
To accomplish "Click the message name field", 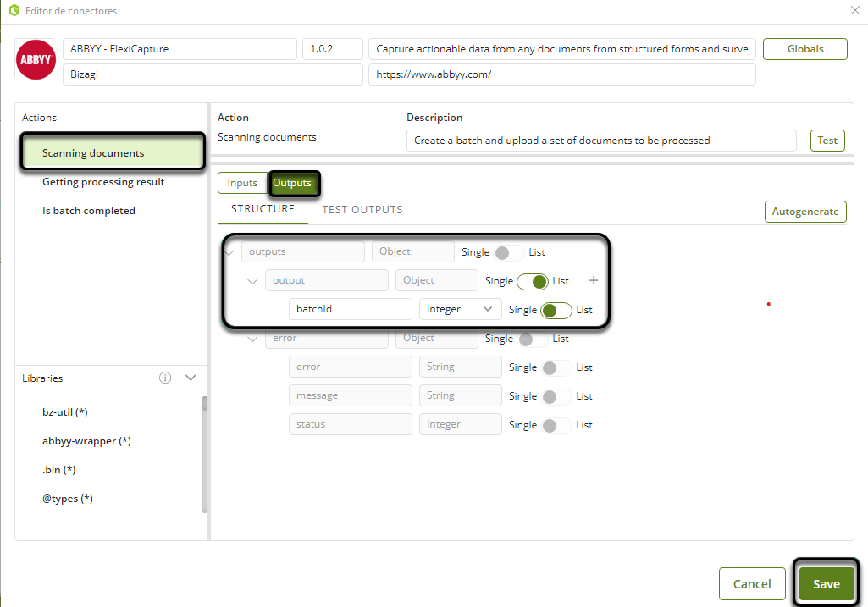I will pos(351,395).
